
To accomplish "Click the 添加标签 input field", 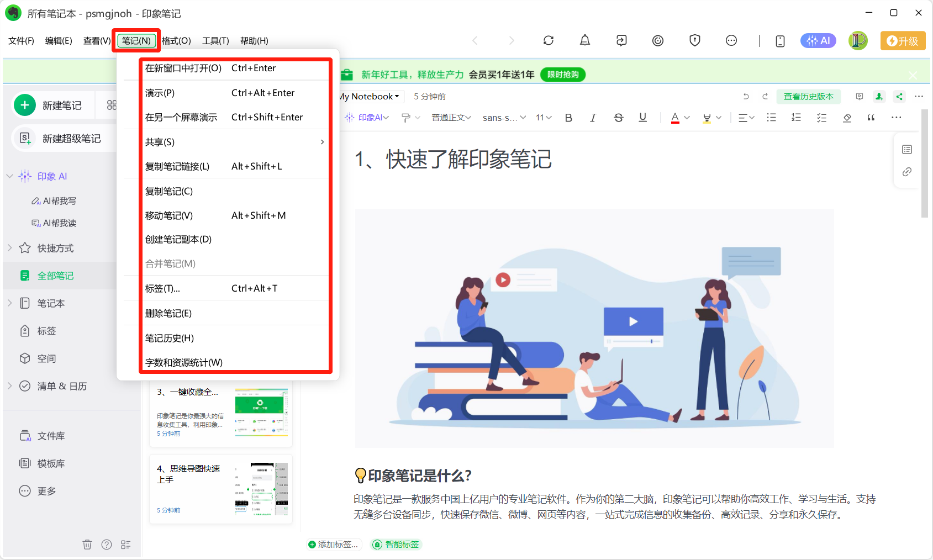I will click(x=334, y=545).
